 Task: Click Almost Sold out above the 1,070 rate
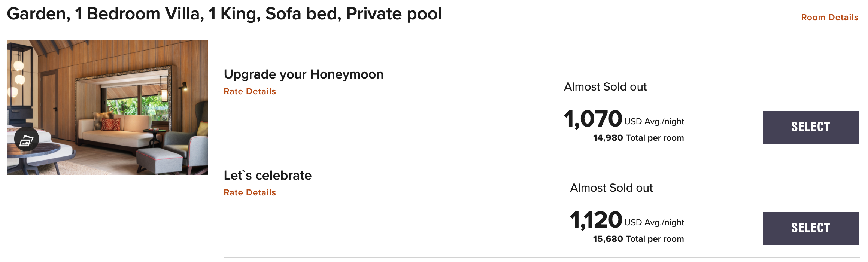pyautogui.click(x=605, y=87)
